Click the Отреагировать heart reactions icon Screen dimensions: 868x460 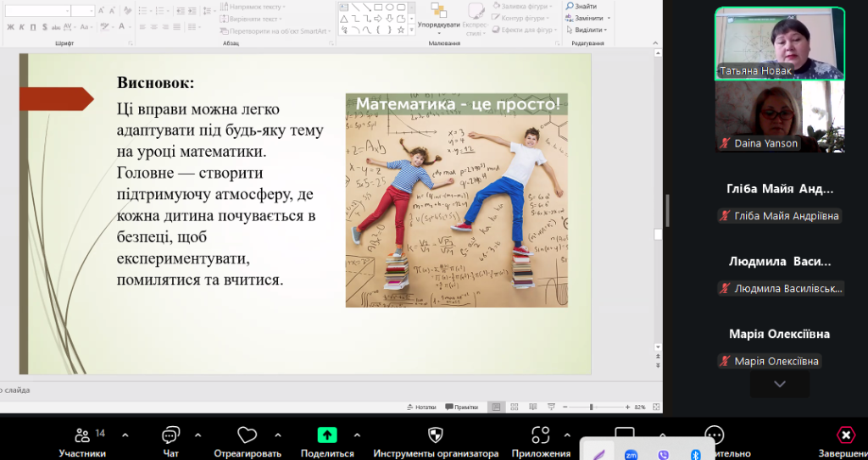[247, 435]
